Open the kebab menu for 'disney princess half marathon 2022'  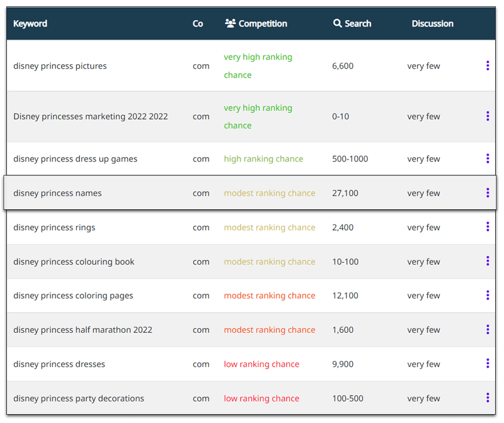click(x=488, y=329)
